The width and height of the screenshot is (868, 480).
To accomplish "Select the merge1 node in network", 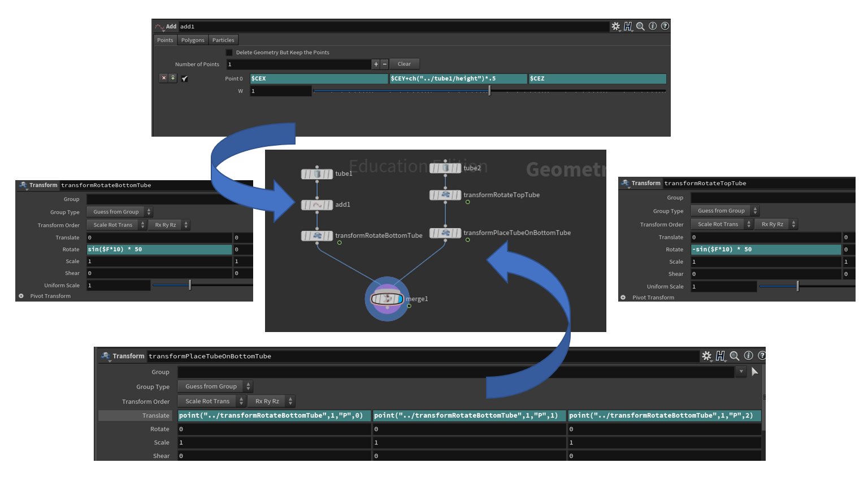I will (387, 299).
